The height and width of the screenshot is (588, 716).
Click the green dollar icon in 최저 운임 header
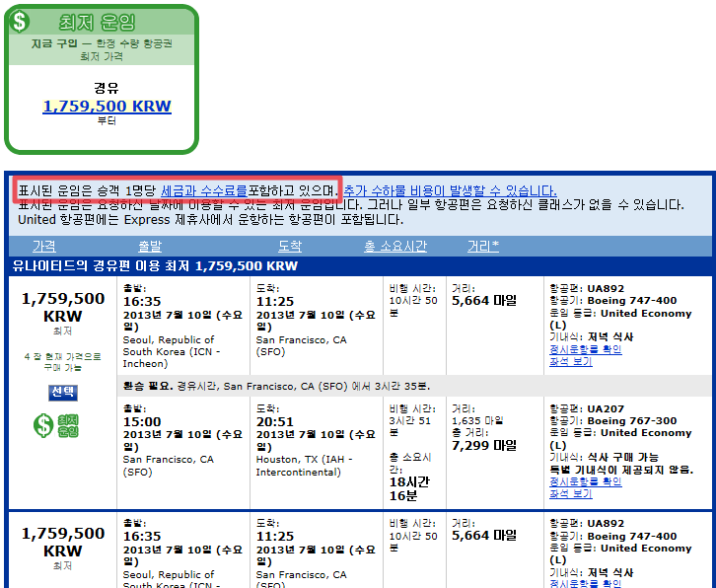(x=20, y=21)
